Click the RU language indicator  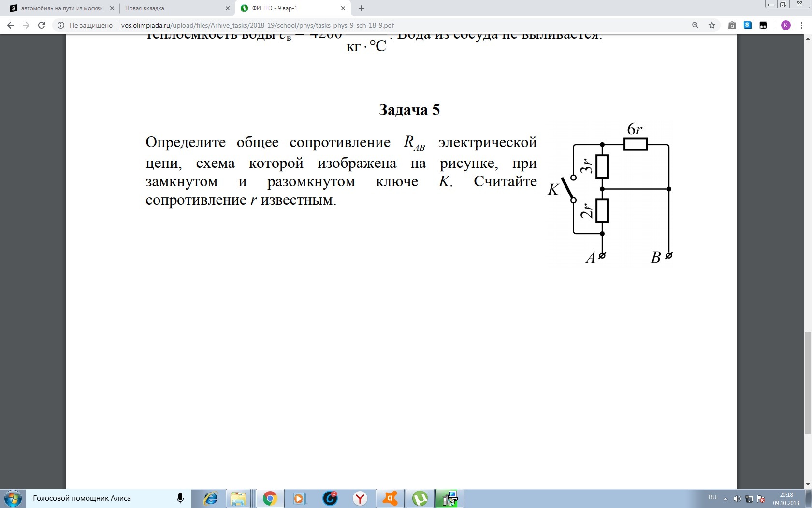712,497
